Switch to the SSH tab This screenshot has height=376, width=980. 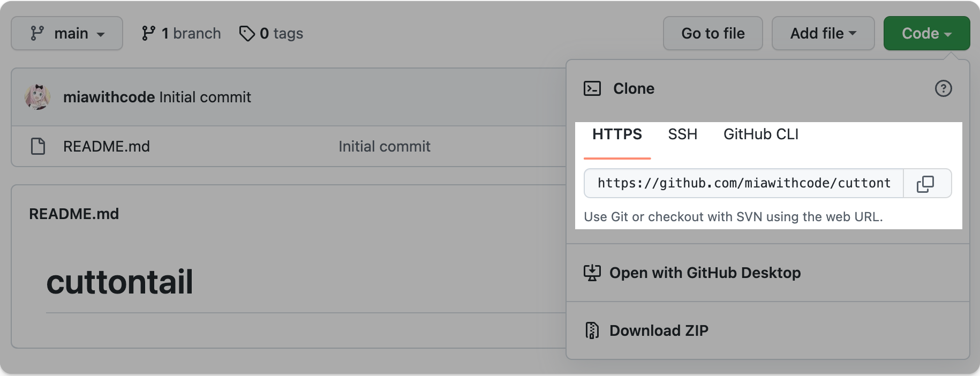[x=682, y=134]
